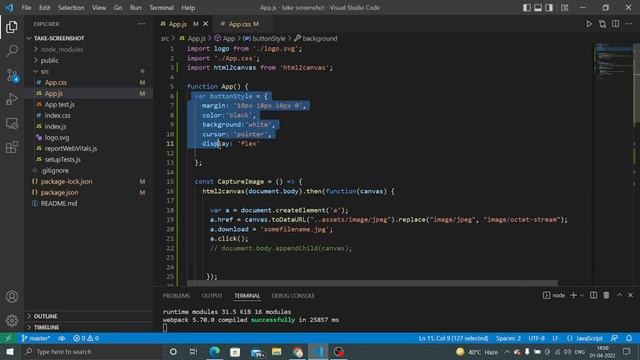Open Changes icon in editor toolbar

coord(602,24)
